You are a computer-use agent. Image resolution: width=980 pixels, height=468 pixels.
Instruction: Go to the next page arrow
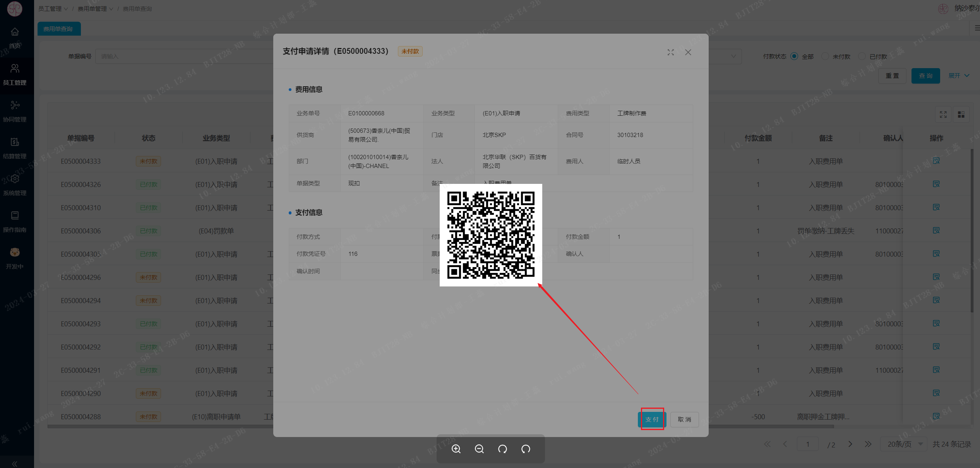point(850,444)
